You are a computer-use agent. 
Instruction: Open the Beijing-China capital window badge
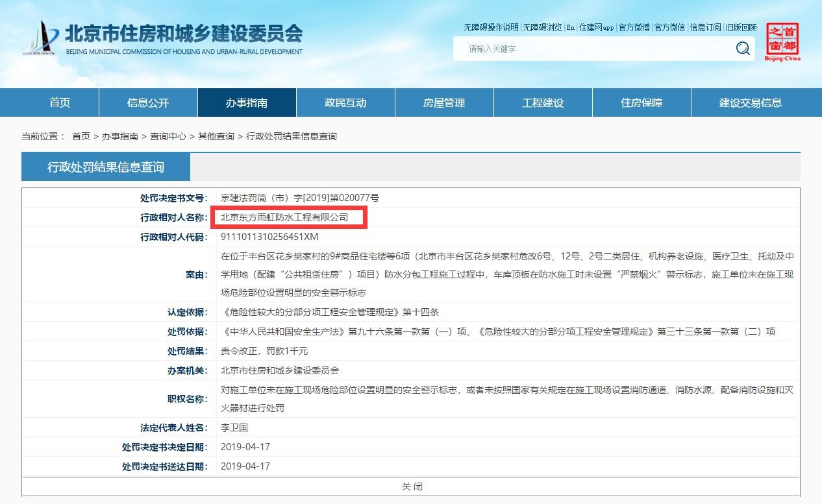coord(782,42)
